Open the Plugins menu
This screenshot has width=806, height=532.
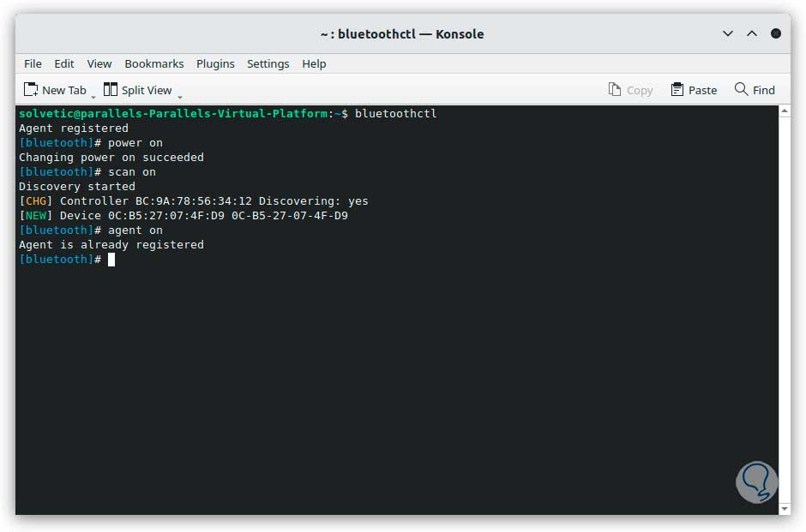click(215, 63)
